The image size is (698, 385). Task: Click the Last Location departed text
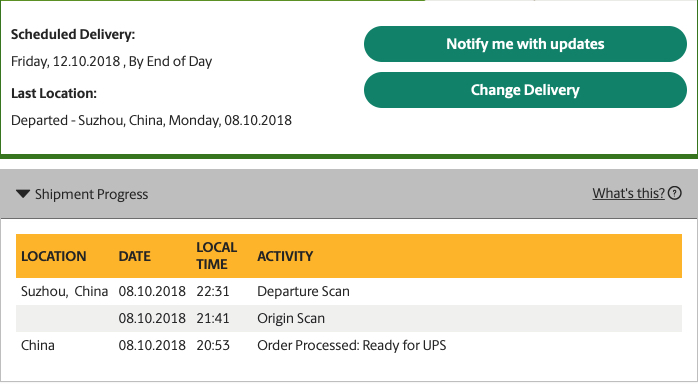151,120
